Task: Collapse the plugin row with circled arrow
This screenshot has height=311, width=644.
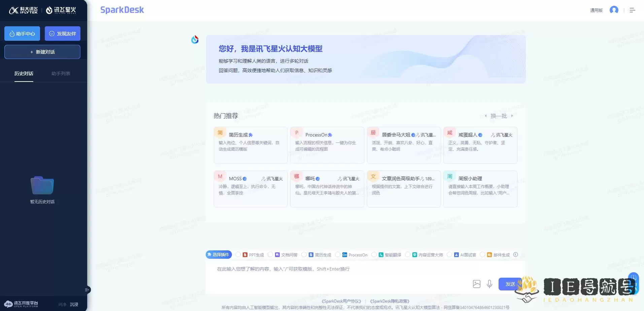Action: click(516, 255)
